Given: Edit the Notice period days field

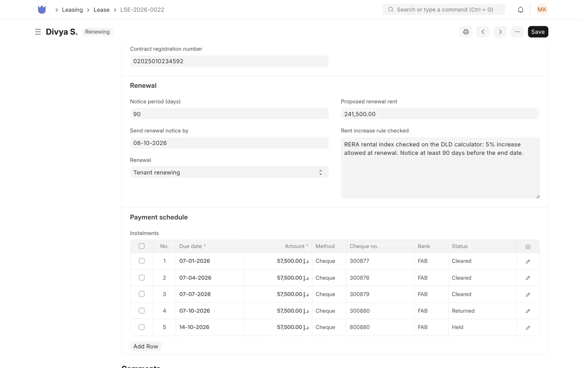Looking at the screenshot, I should [229, 114].
